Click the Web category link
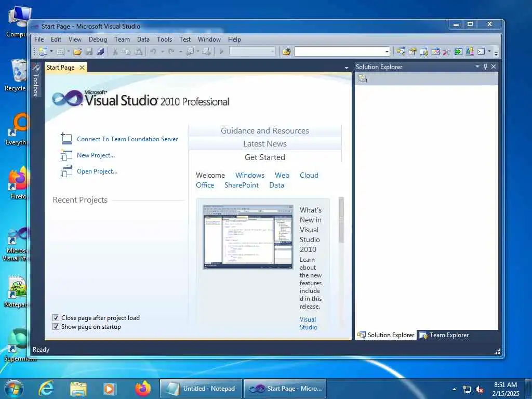This screenshot has width=532, height=399. [282, 176]
